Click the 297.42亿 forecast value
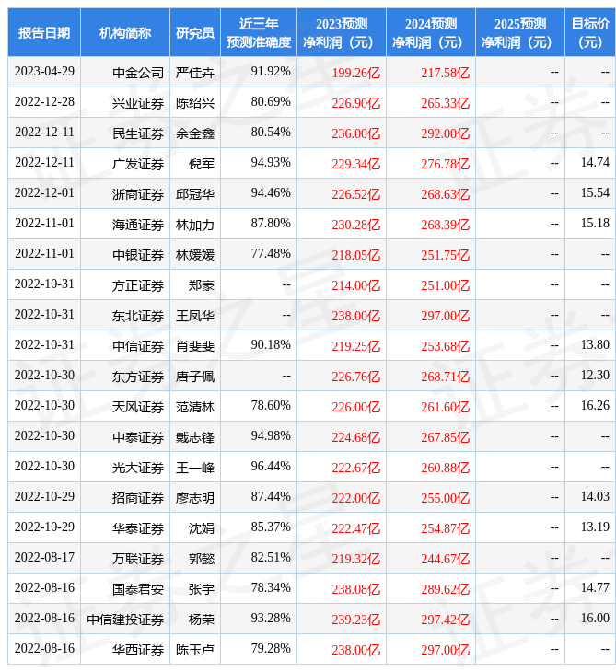The image size is (616, 672). (445, 620)
